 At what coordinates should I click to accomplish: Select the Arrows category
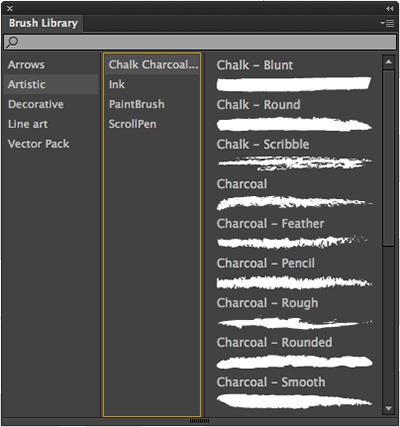tap(26, 65)
